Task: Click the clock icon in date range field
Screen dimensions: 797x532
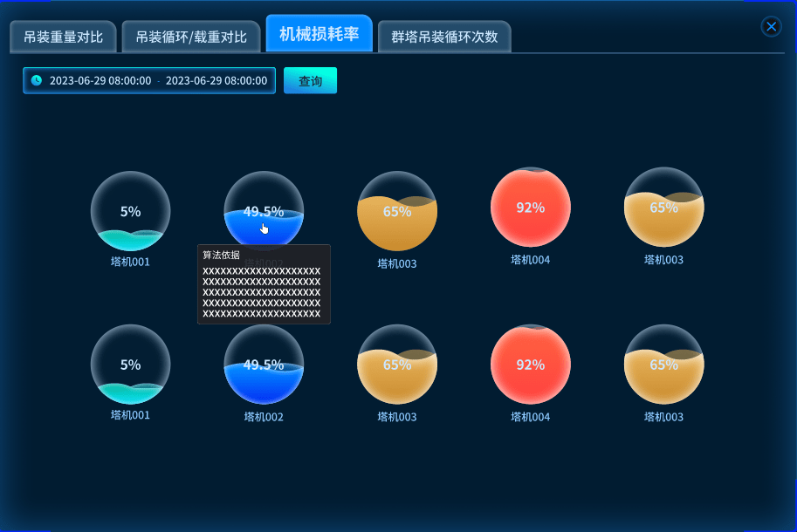Action: pos(37,80)
